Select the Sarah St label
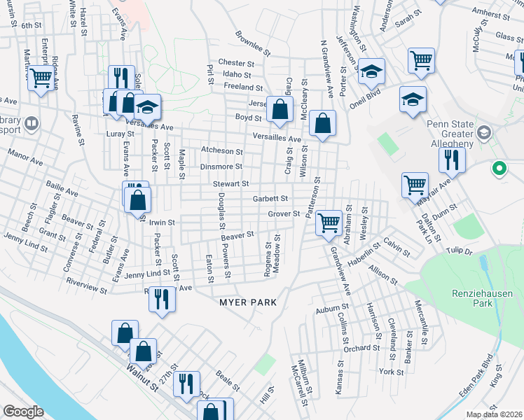The image size is (524, 420). tap(408, 19)
